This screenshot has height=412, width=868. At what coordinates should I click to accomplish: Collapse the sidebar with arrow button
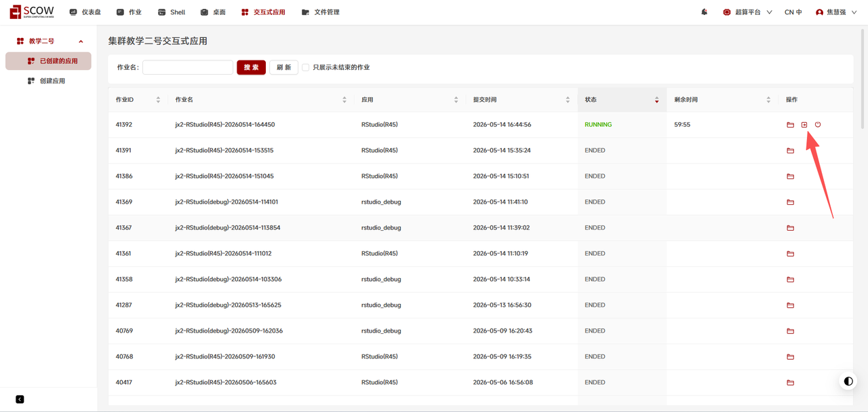[20, 399]
